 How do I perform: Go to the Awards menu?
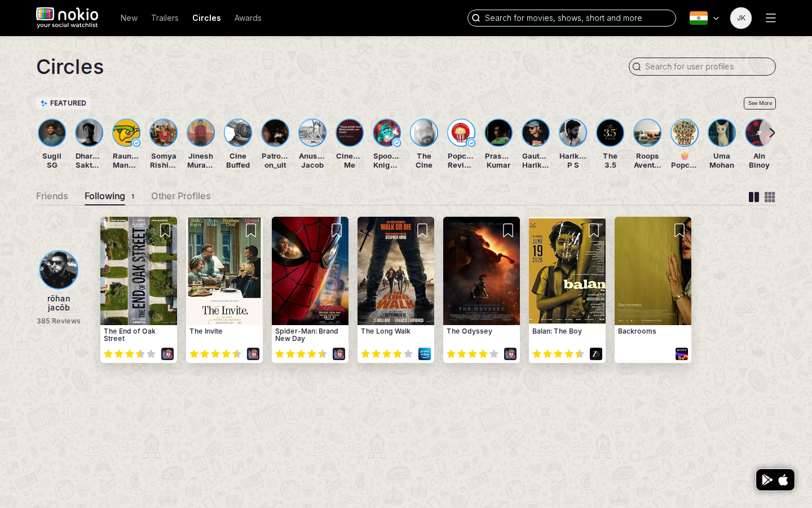[248, 18]
